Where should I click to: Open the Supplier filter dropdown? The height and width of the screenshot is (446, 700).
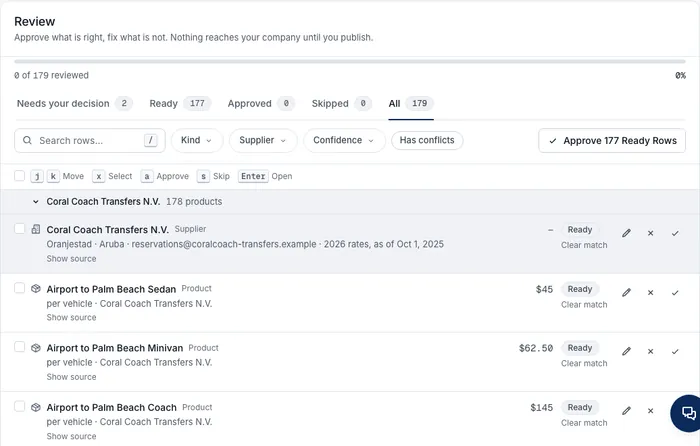(262, 140)
